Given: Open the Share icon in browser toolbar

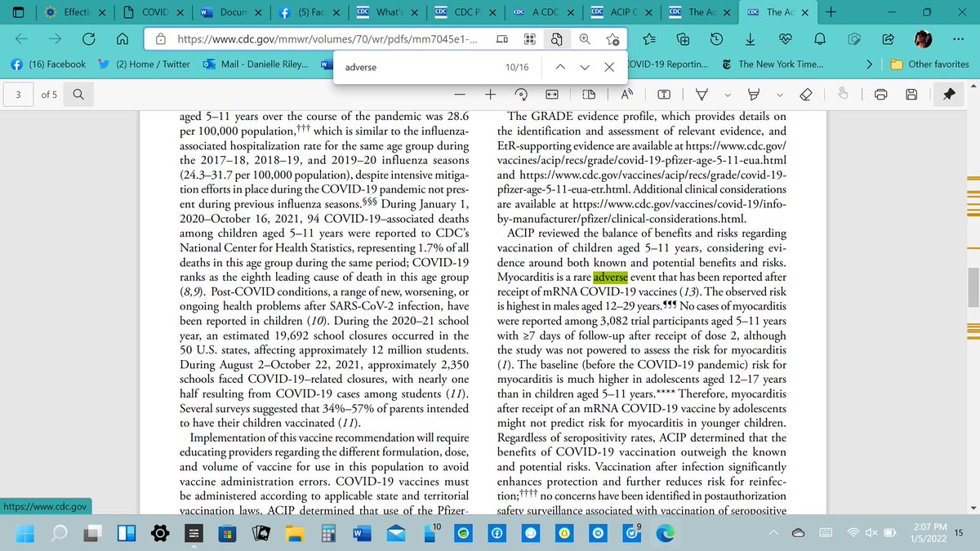Looking at the screenshot, I should coord(887,38).
